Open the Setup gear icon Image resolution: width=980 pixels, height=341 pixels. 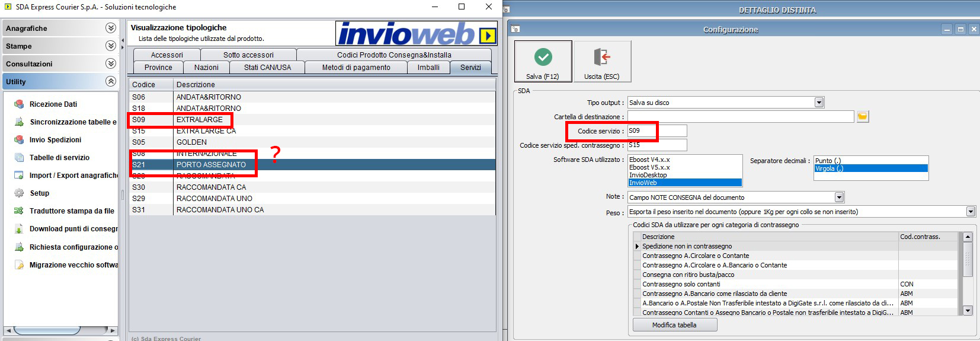[19, 193]
